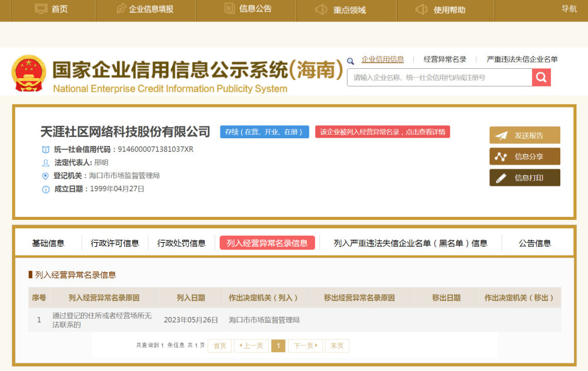Click the credit code 914600007138103​7XR
The height and width of the screenshot is (371, 588).
156,149
